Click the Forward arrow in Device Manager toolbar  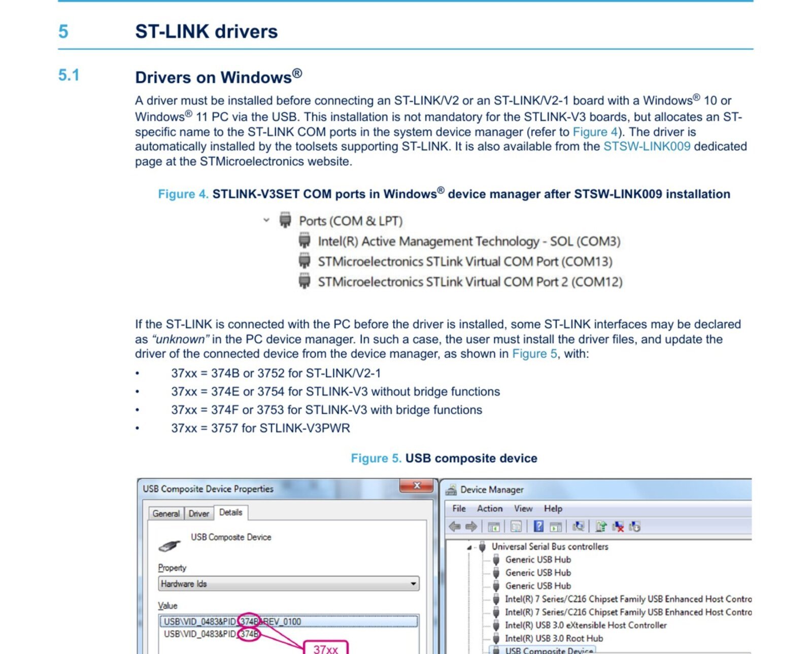point(471,527)
